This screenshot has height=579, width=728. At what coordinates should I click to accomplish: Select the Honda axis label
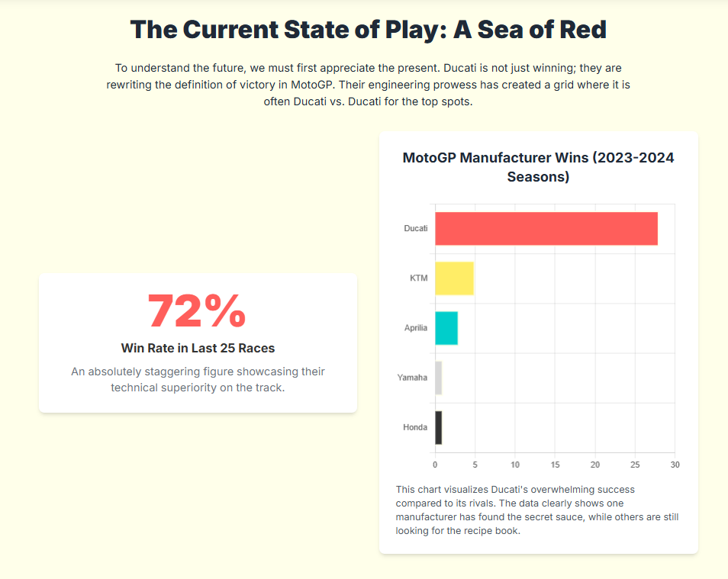[x=415, y=427]
